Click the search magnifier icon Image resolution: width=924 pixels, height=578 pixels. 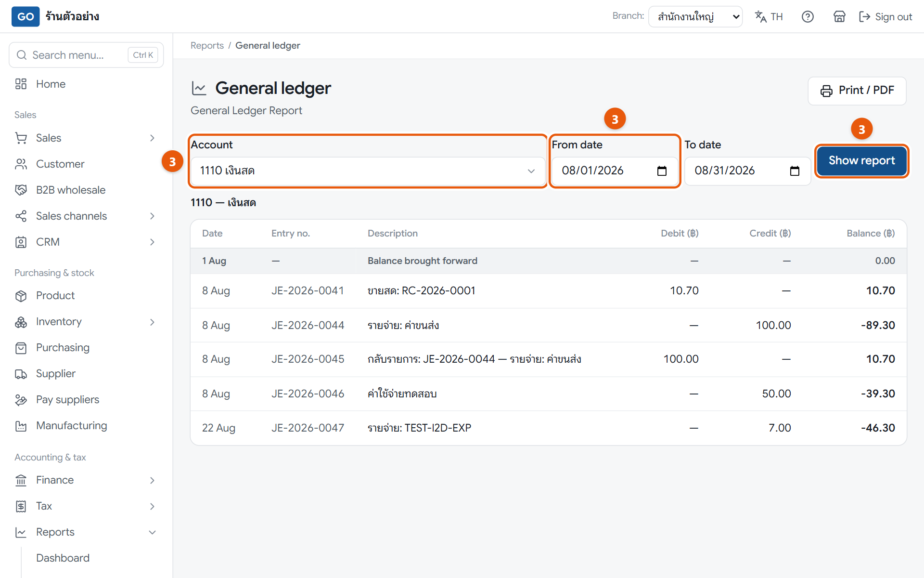(22, 55)
